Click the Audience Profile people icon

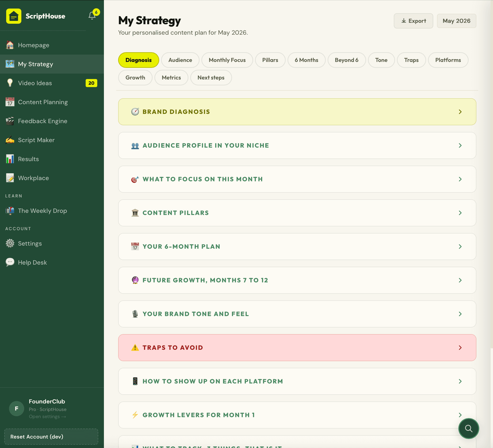point(135,145)
